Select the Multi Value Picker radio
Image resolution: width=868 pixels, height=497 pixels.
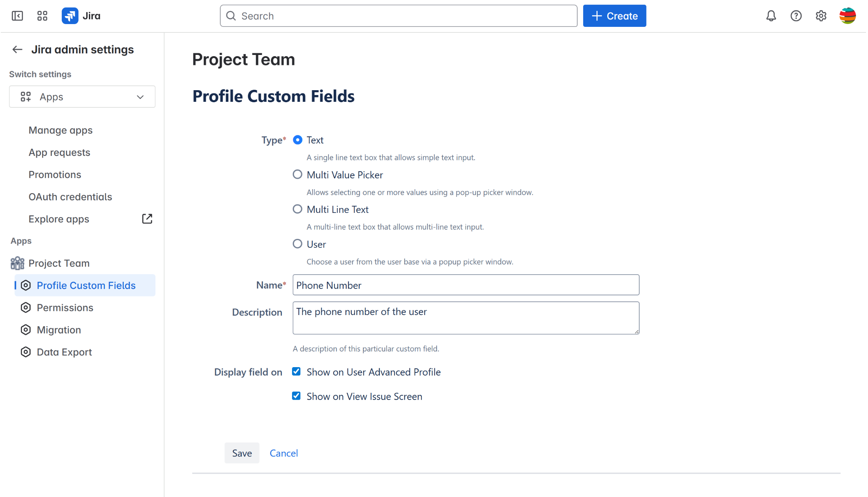tap(297, 175)
